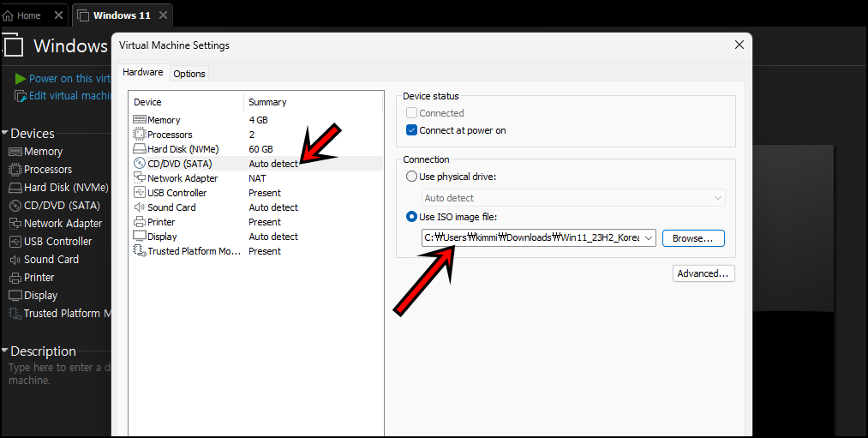Close the Home tab
Screen dimensions: 868x438
pyautogui.click(x=58, y=15)
